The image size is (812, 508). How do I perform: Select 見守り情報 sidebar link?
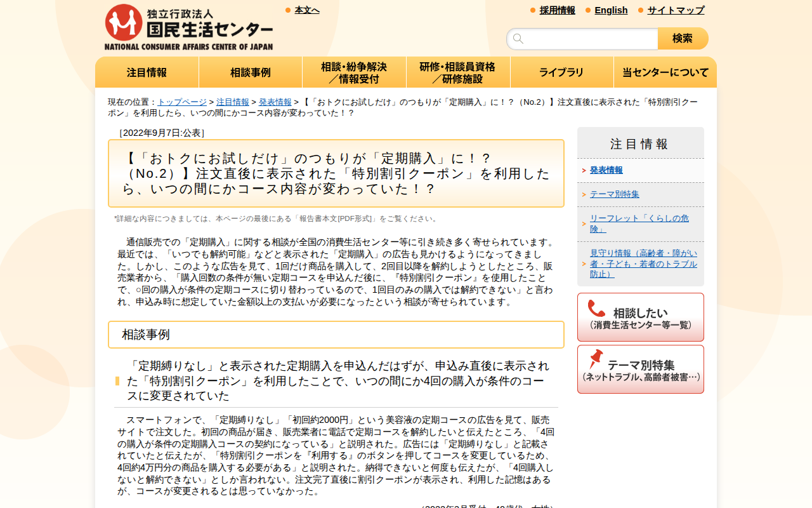click(x=643, y=264)
